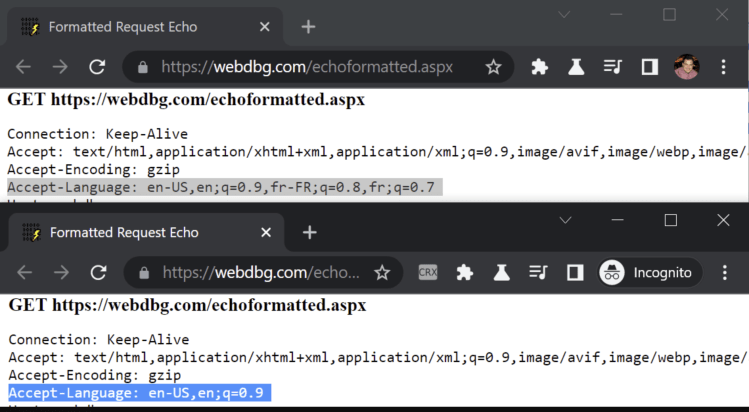Click the bookmark star in the incognito window
Image resolution: width=749 pixels, height=412 pixels.
tap(382, 272)
